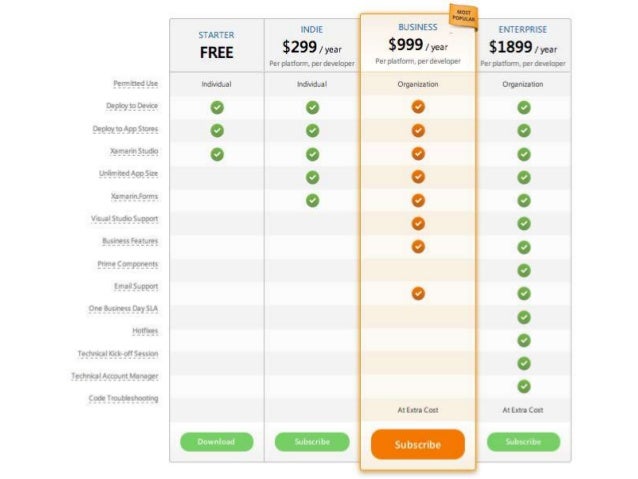Select the Enterprise plan heading
The height and width of the screenshot is (479, 638).
point(523,30)
